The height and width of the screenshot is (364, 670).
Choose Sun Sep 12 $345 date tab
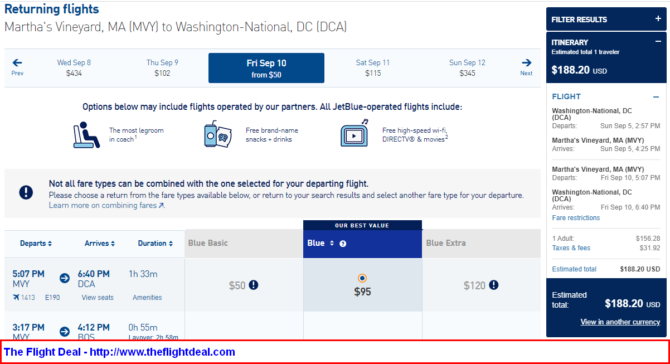click(467, 68)
